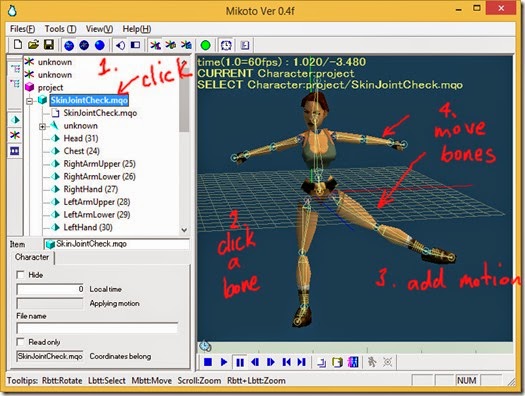Select the LeftHand (30) bone
Viewport: 525px width, 396px height.
[x=88, y=228]
